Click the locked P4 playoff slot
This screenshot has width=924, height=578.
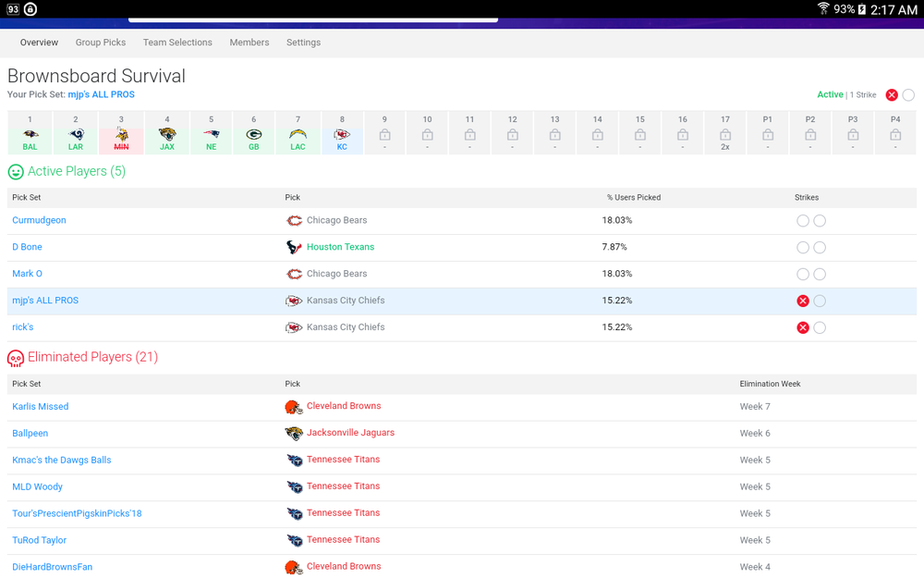[x=895, y=133]
